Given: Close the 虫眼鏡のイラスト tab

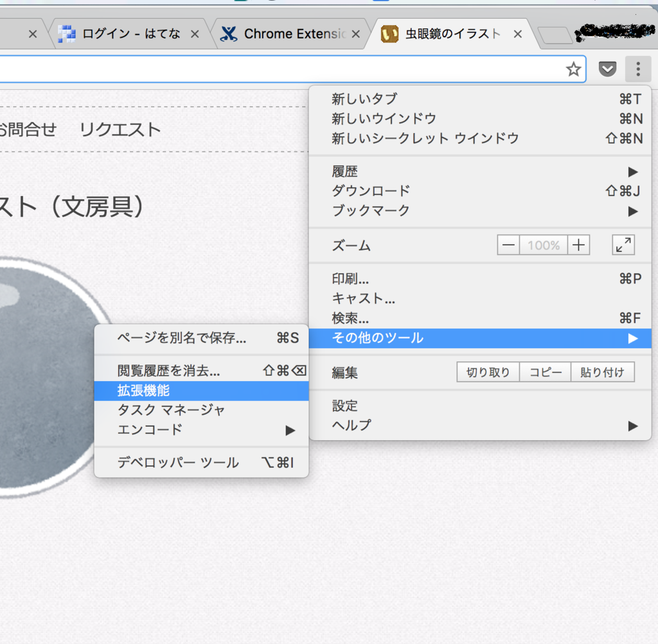Looking at the screenshot, I should coord(518,34).
